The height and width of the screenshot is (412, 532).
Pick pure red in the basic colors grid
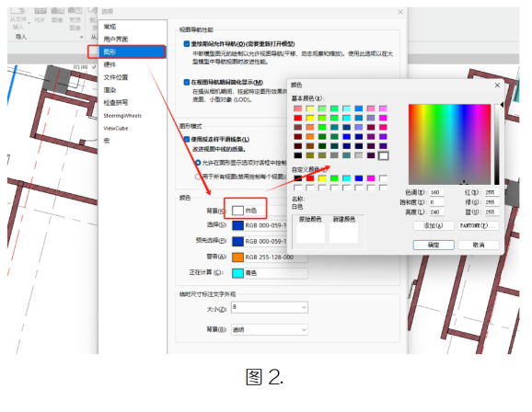[x=298, y=118]
